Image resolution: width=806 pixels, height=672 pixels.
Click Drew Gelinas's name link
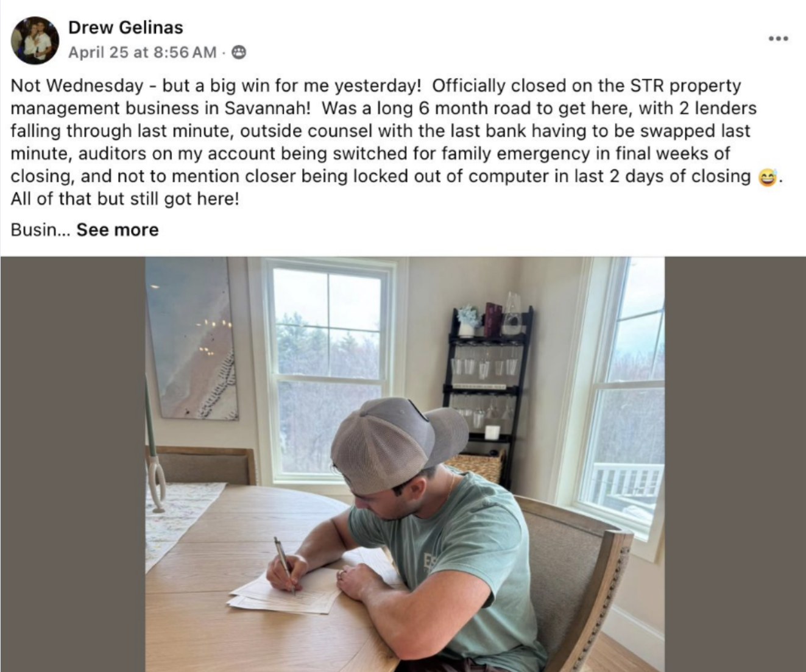(125, 27)
